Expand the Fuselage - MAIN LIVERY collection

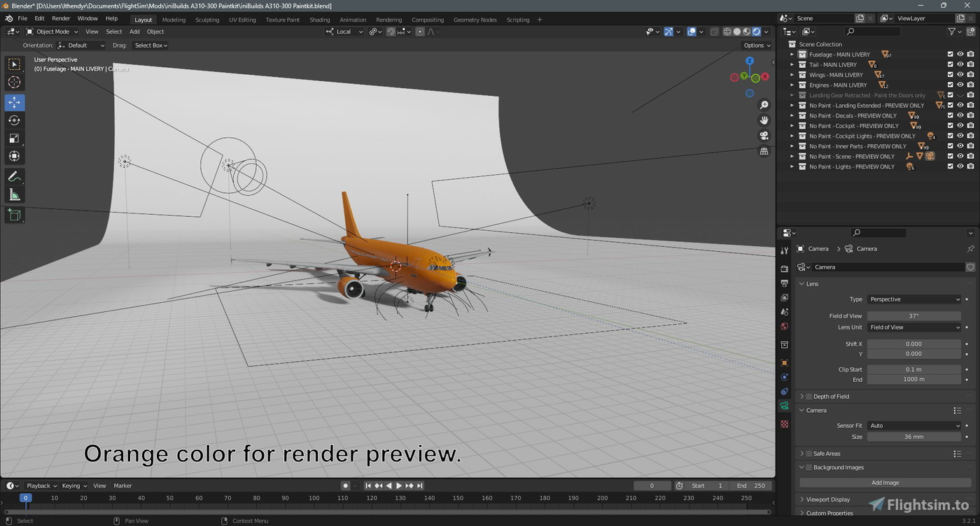(x=793, y=54)
